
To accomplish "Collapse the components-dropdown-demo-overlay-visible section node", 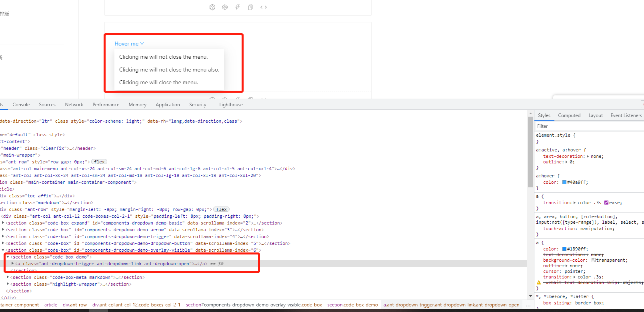I will pyautogui.click(x=3, y=250).
